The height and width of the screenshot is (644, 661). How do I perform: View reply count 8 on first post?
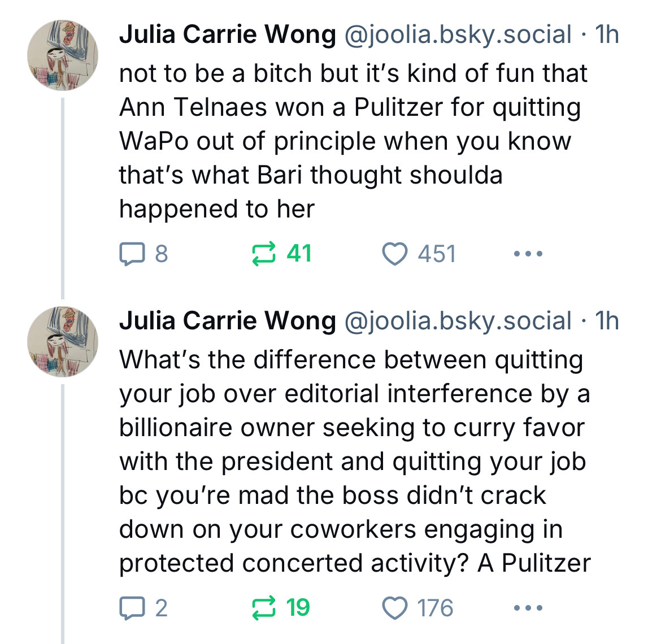point(162,254)
